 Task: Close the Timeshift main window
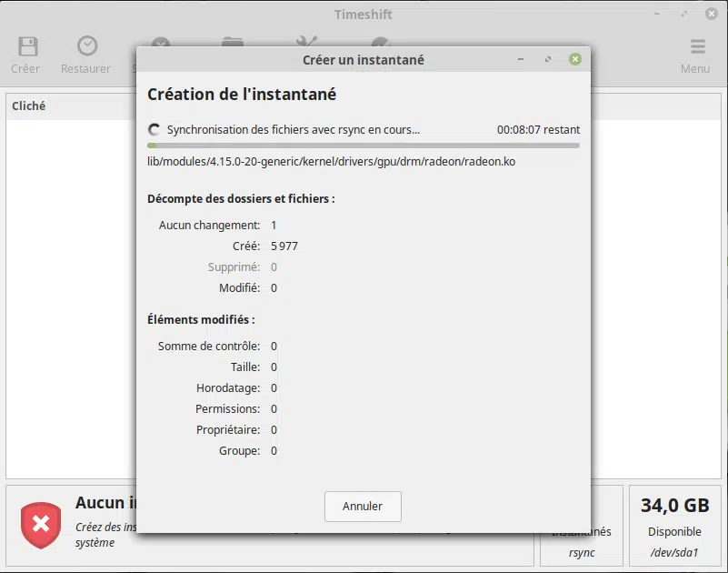tap(712, 14)
